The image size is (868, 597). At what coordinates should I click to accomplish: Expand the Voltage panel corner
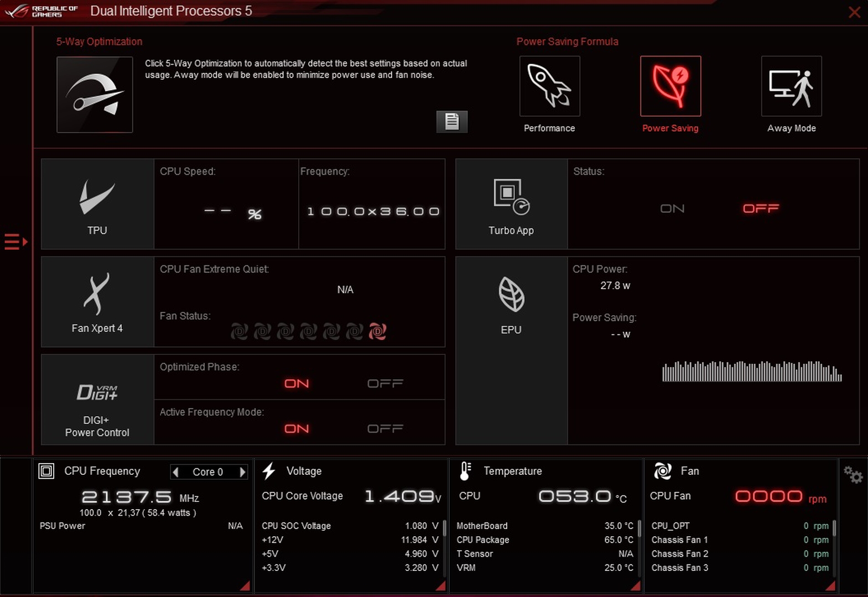click(x=440, y=585)
